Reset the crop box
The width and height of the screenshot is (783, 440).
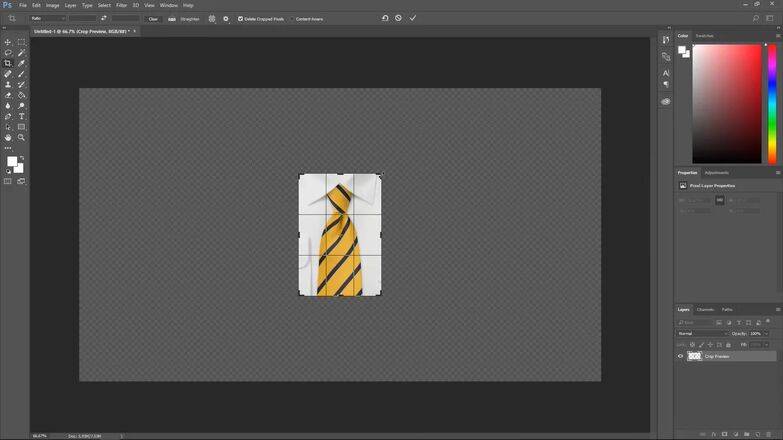(x=385, y=18)
